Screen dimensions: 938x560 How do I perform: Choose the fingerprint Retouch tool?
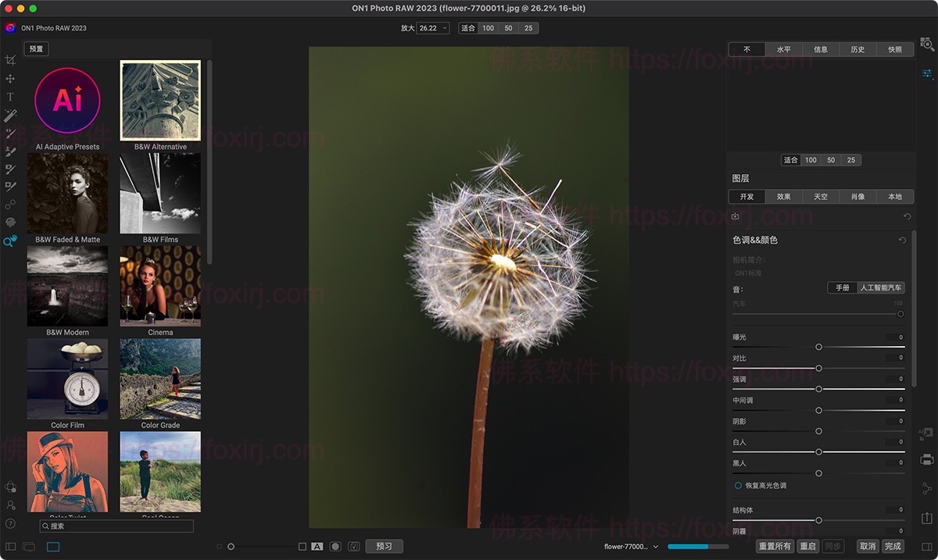pos(10,223)
